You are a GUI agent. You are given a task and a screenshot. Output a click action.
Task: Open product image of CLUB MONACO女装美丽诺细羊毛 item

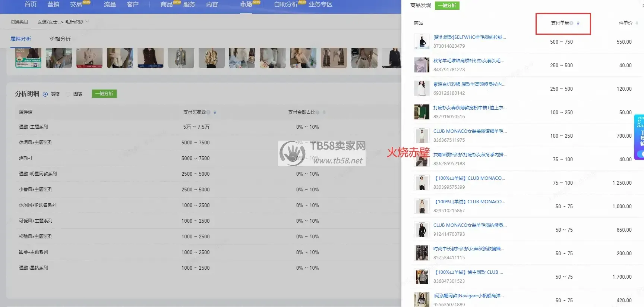422,136
